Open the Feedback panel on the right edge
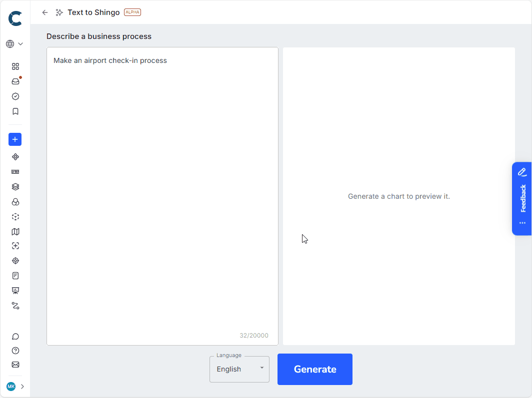 click(522, 198)
